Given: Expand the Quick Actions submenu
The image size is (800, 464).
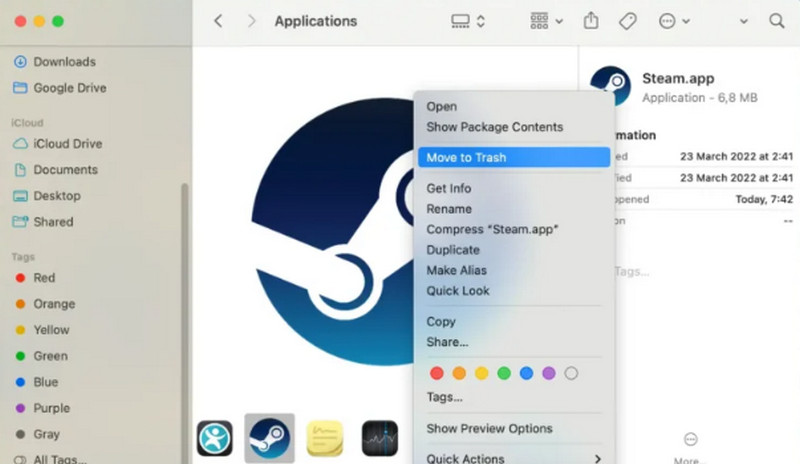Looking at the screenshot, I should point(514,458).
